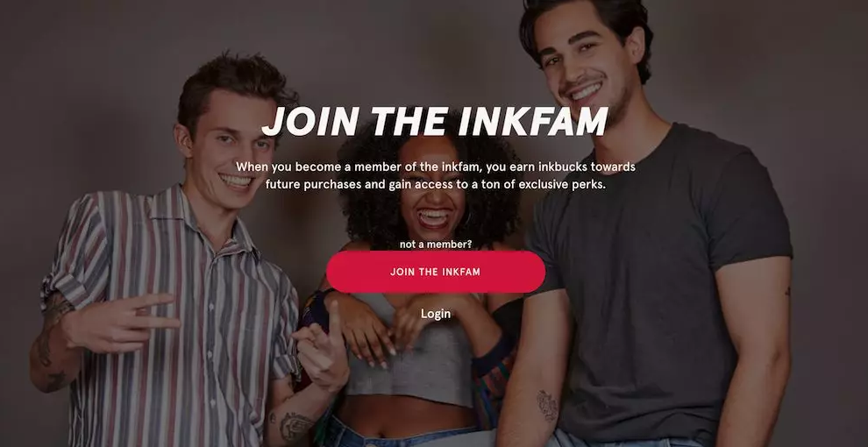
Task: Click the large JOIN THE INKFAM headline
Action: click(435, 121)
